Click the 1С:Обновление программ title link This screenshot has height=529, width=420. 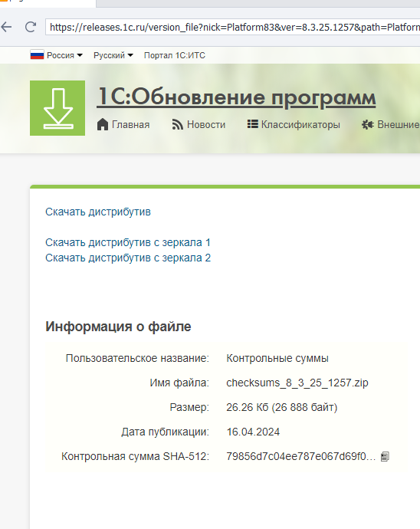point(236,97)
